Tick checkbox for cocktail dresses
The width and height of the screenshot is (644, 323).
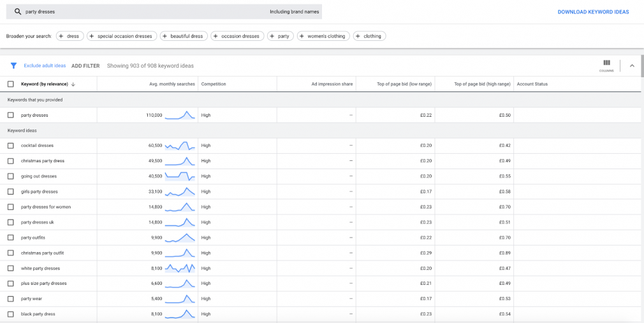[11, 146]
